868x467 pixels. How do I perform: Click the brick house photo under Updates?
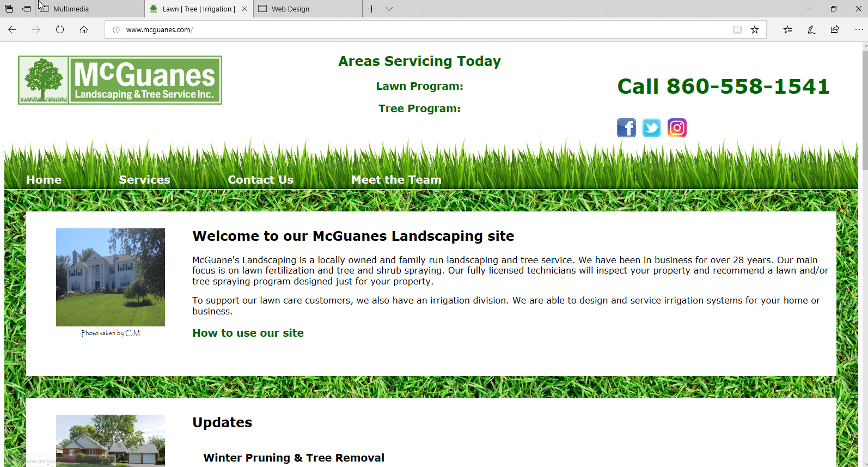tap(111, 440)
